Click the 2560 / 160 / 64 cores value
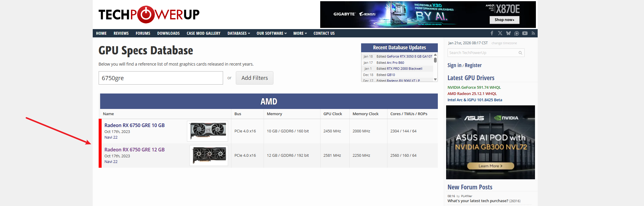 (x=403, y=156)
